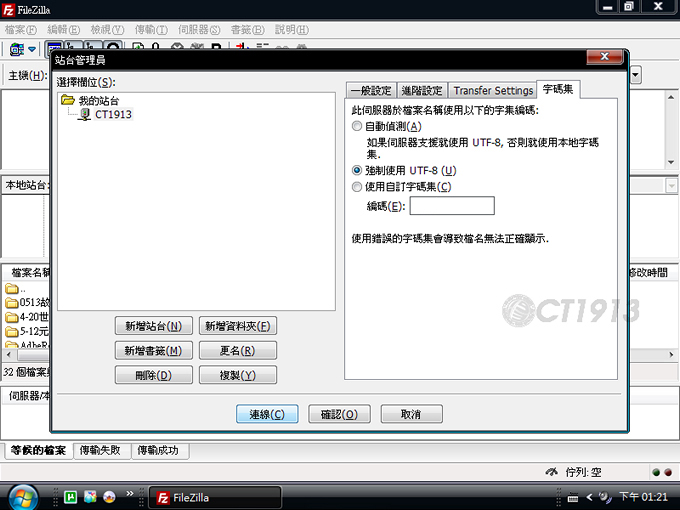The width and height of the screenshot is (680, 510).
Task: Open the 一般設定 tab
Action: [371, 91]
